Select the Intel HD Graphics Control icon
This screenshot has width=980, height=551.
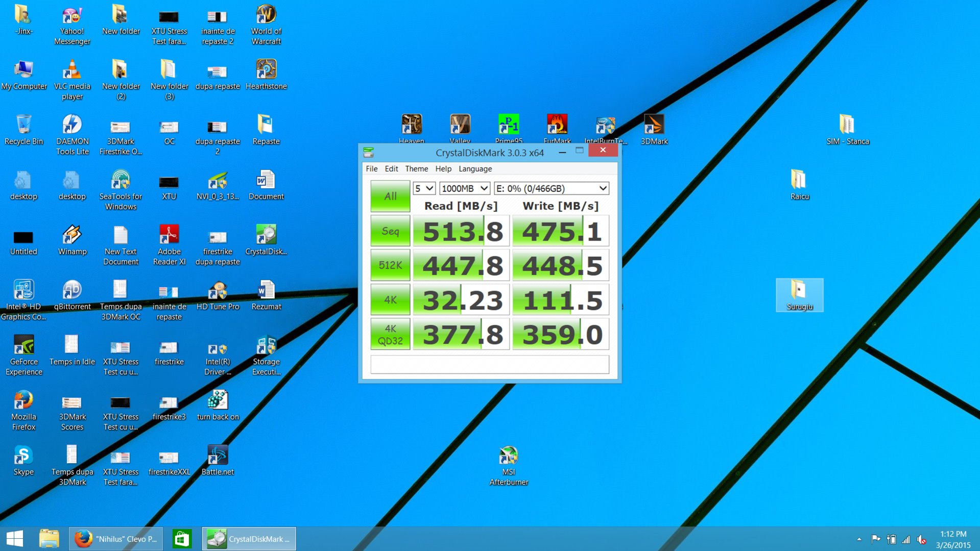pos(23,301)
